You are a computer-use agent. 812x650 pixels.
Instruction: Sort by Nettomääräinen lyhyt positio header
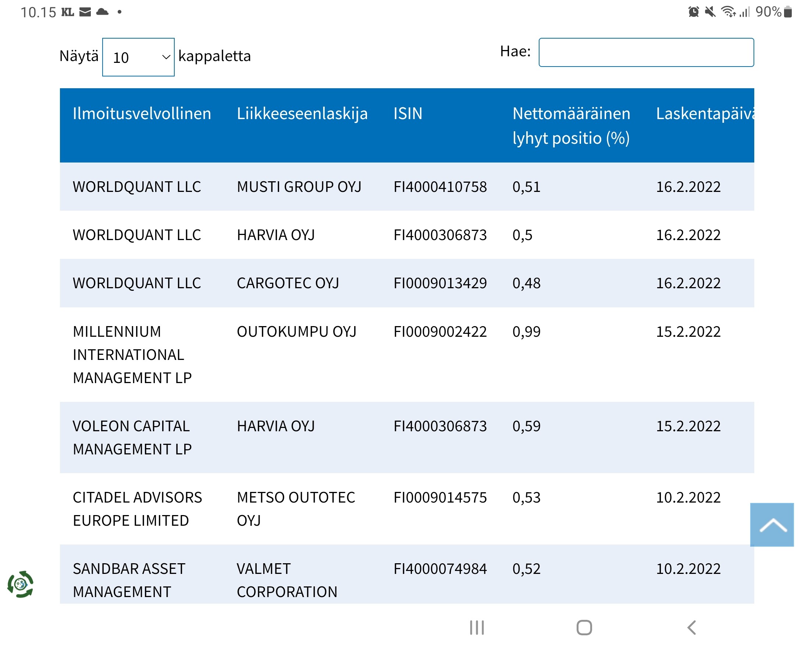coord(571,125)
